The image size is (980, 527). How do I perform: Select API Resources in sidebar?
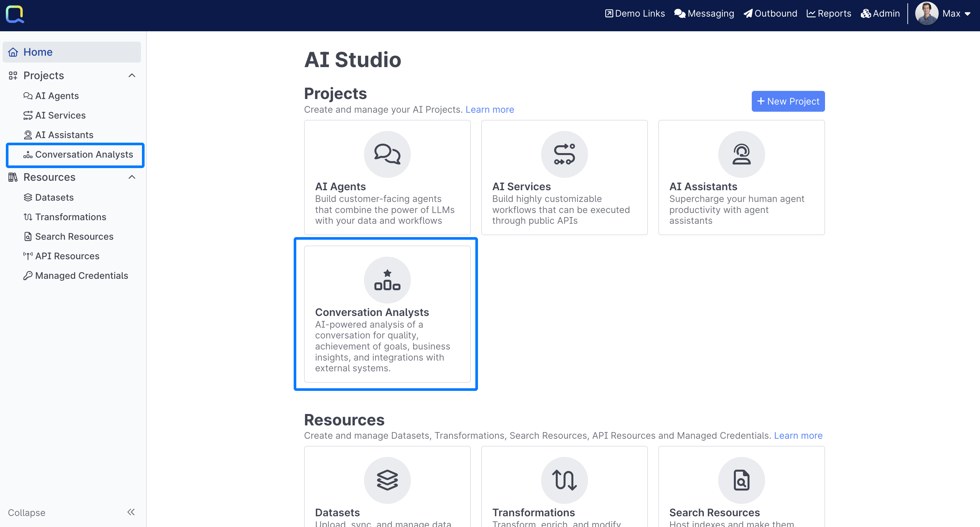[67, 256]
